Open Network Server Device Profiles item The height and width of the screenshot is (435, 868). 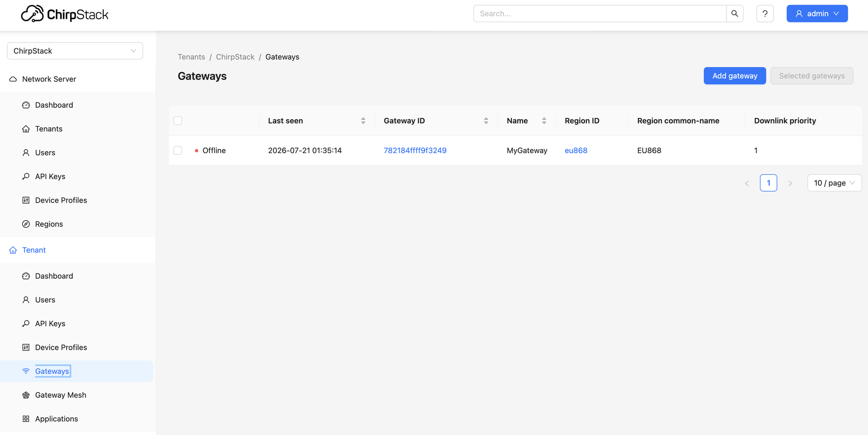click(78, 200)
